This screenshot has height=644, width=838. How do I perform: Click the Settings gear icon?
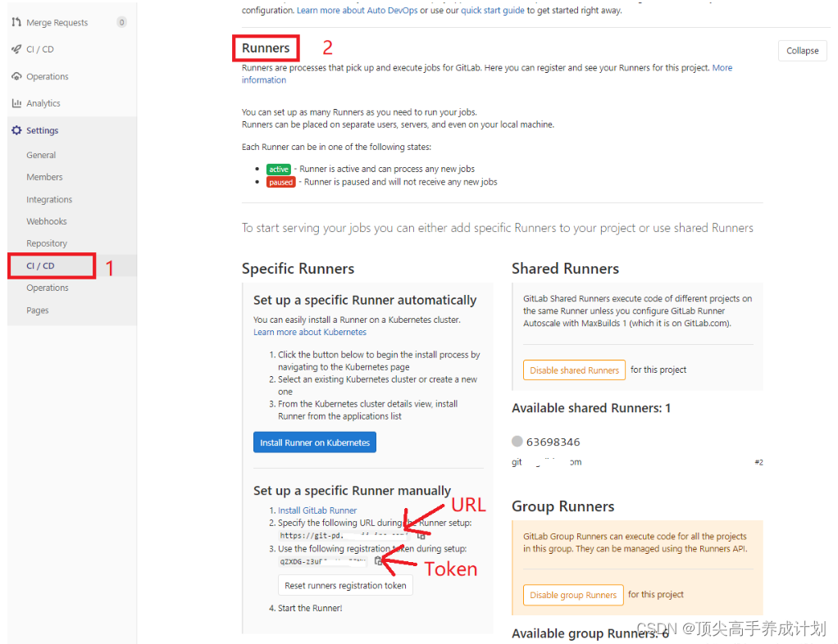pos(16,130)
